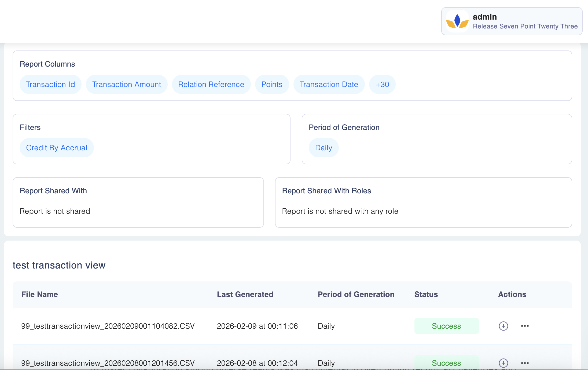588x370 pixels.
Task: Click the Daily period chip
Action: (x=324, y=148)
